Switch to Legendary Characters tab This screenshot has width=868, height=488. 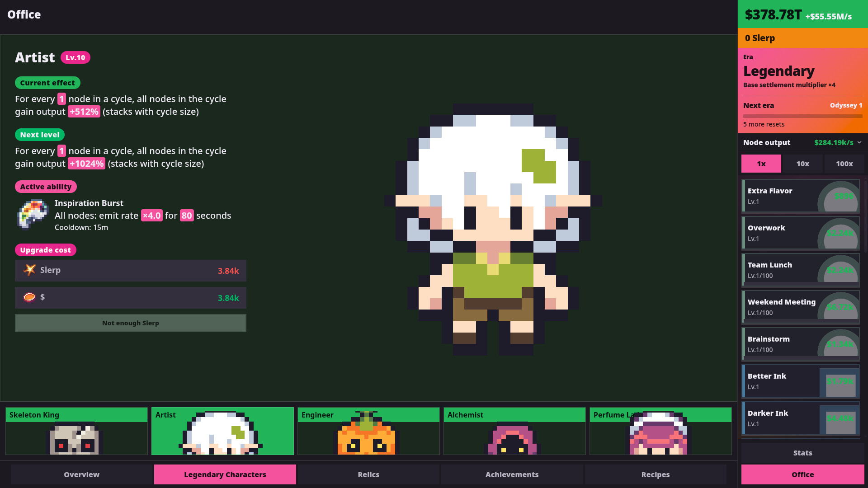point(225,474)
